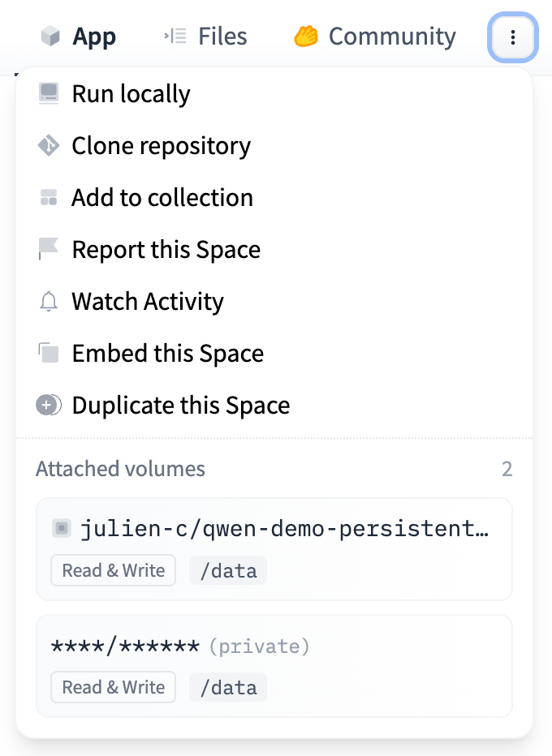Click the Attached volumes count number
The image size is (552, 756).
507,469
